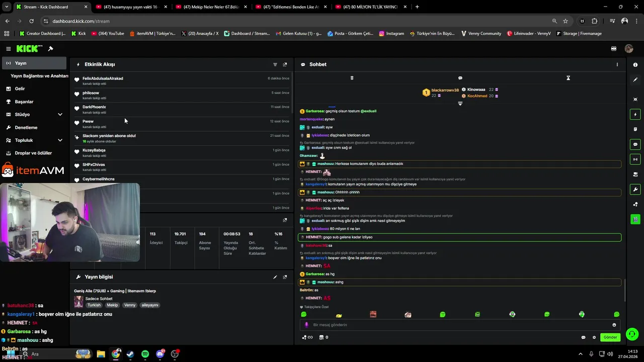Open the Instagram bookmark
Screen dimensions: 644x362
(391, 34)
